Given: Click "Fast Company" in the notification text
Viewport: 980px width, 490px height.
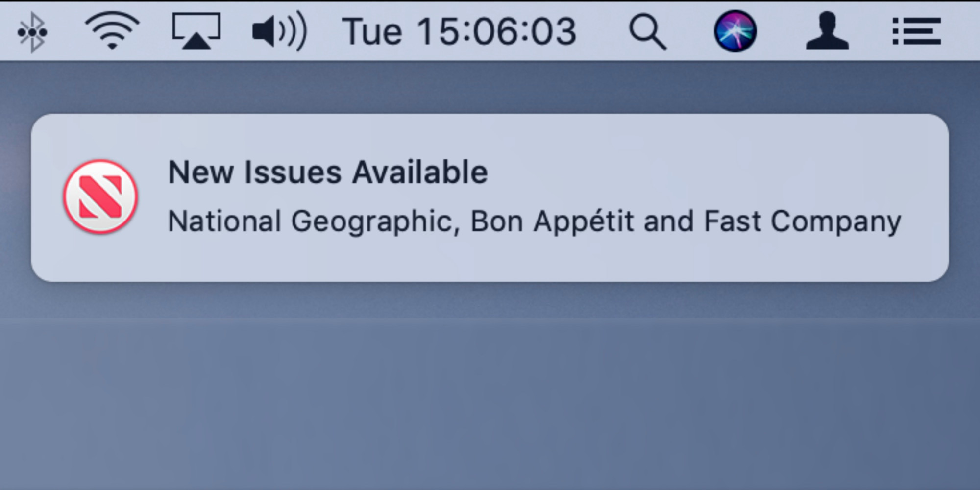Looking at the screenshot, I should click(x=802, y=221).
